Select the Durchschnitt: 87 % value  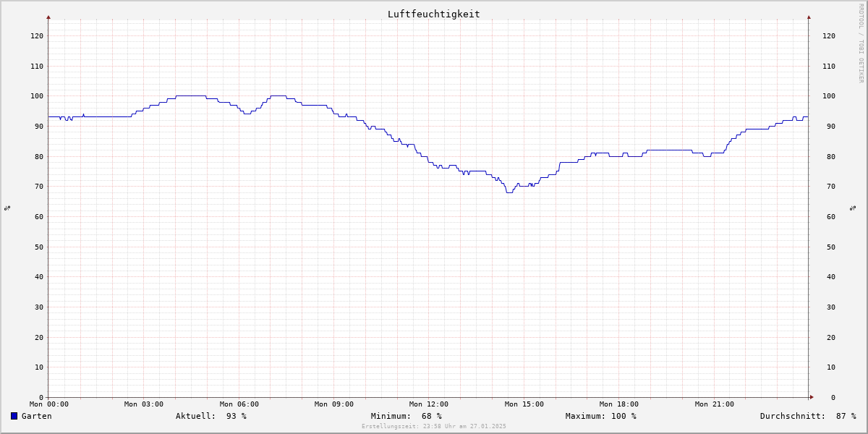(x=808, y=416)
